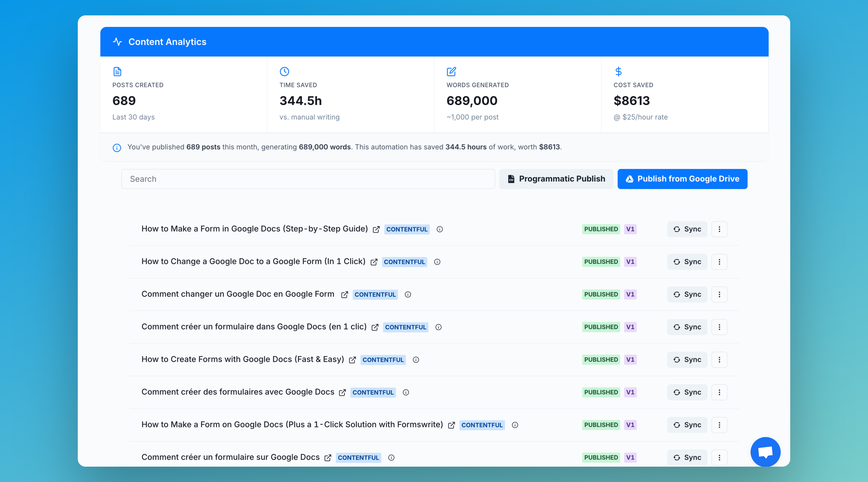Expand three-dot menu for 'Comment changer un Google Doc' row
This screenshot has width=868, height=482.
tap(719, 295)
